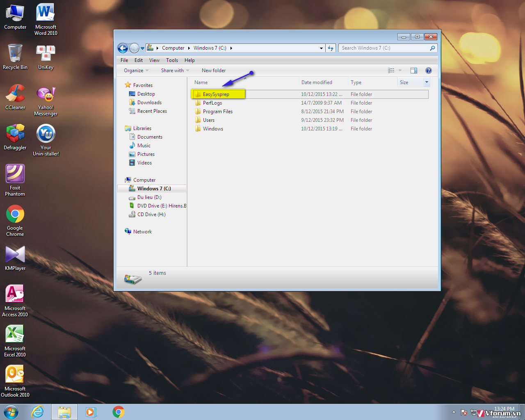Viewport: 525px width, 420px height.
Task: Toggle the preview pane button
Action: [x=414, y=71]
